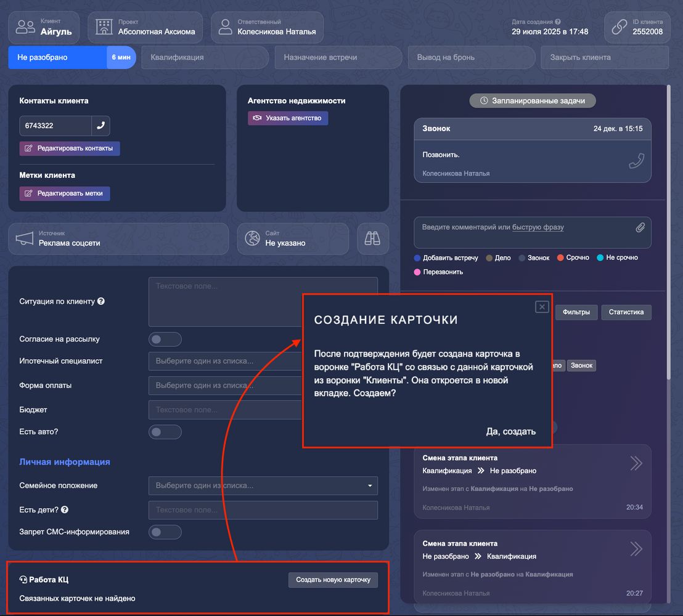Screen dimensions: 683x616
Task: Open the Форма оплаты dropdown
Action: 225,386
